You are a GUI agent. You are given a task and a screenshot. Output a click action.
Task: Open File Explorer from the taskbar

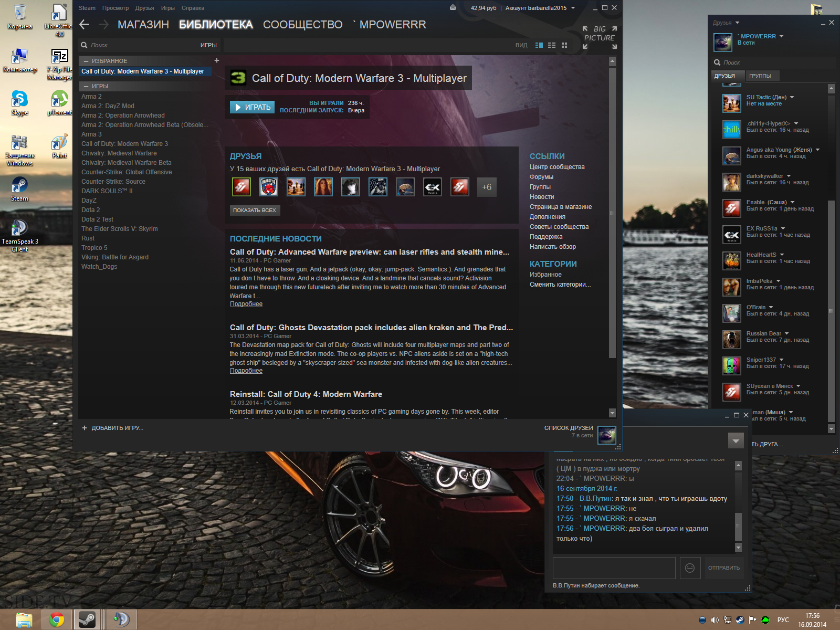coord(24,619)
